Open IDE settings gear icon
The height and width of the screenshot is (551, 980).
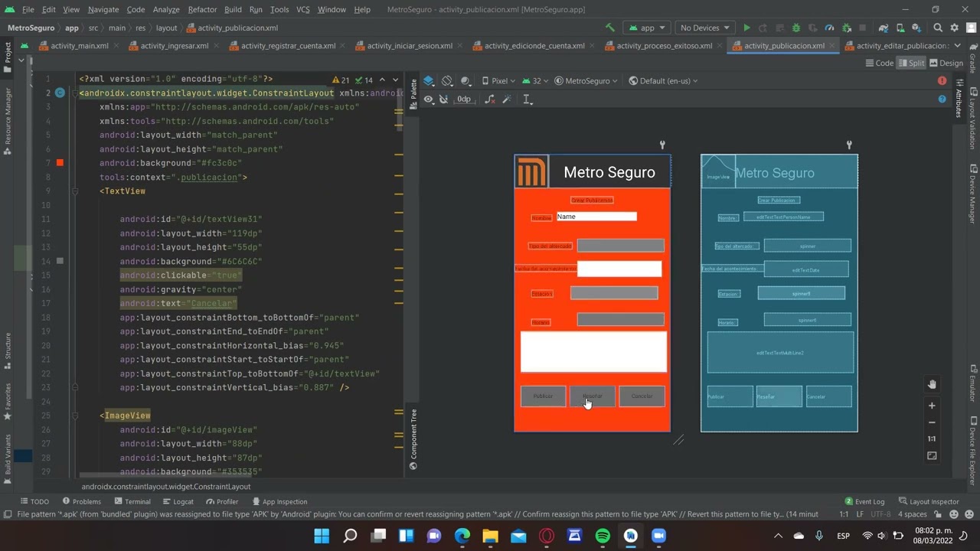[954, 28]
